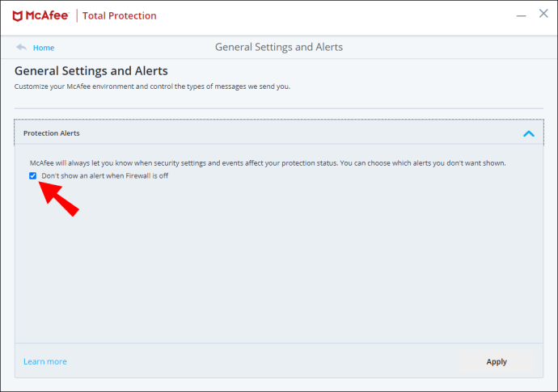Click the Protection Alerts section title
Viewport: 558px width, 392px height.
pos(52,133)
